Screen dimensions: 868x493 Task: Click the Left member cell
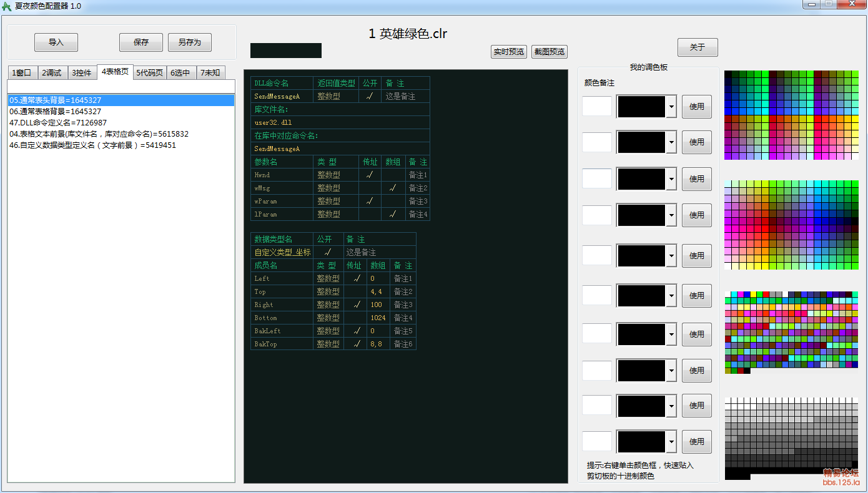(x=282, y=278)
